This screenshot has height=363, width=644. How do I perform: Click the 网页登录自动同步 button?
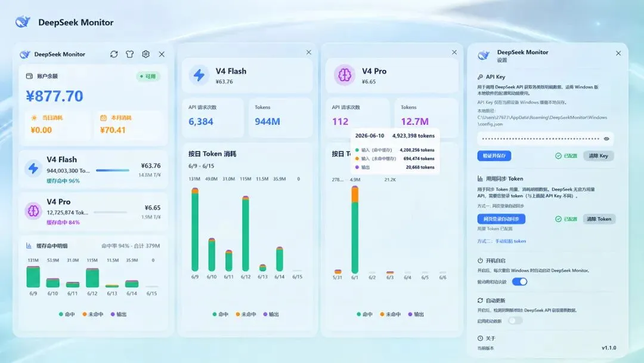click(x=501, y=219)
